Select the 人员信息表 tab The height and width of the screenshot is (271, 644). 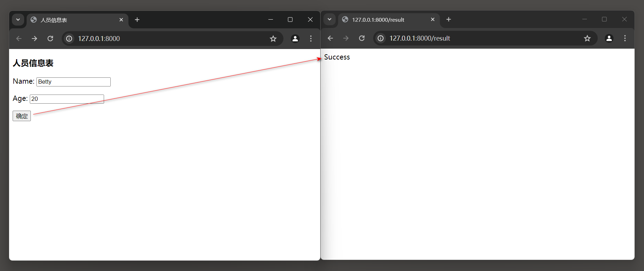click(x=77, y=20)
